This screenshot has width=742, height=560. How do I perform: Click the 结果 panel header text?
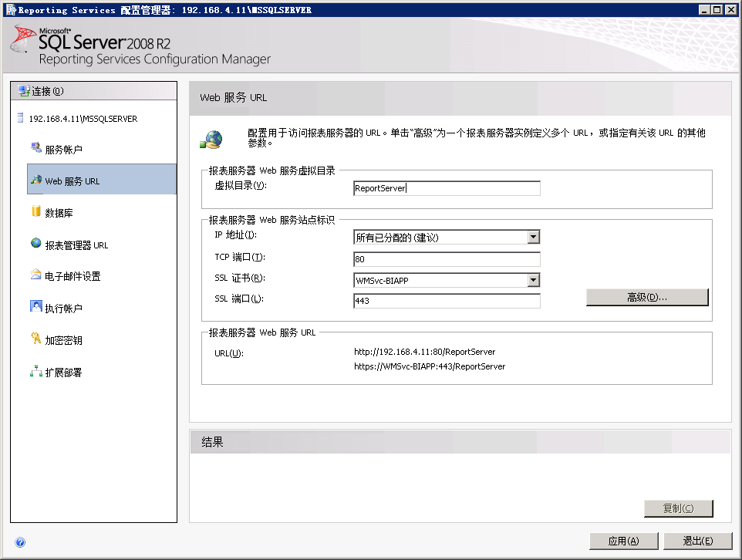(x=212, y=442)
